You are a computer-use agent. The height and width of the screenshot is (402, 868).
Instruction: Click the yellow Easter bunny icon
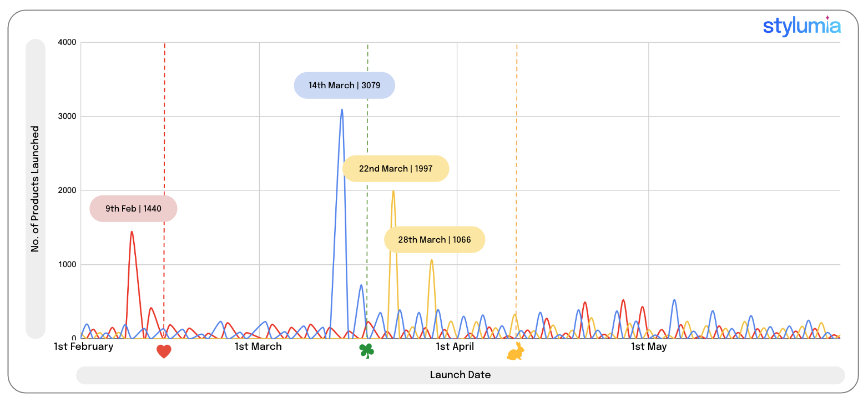click(x=516, y=352)
